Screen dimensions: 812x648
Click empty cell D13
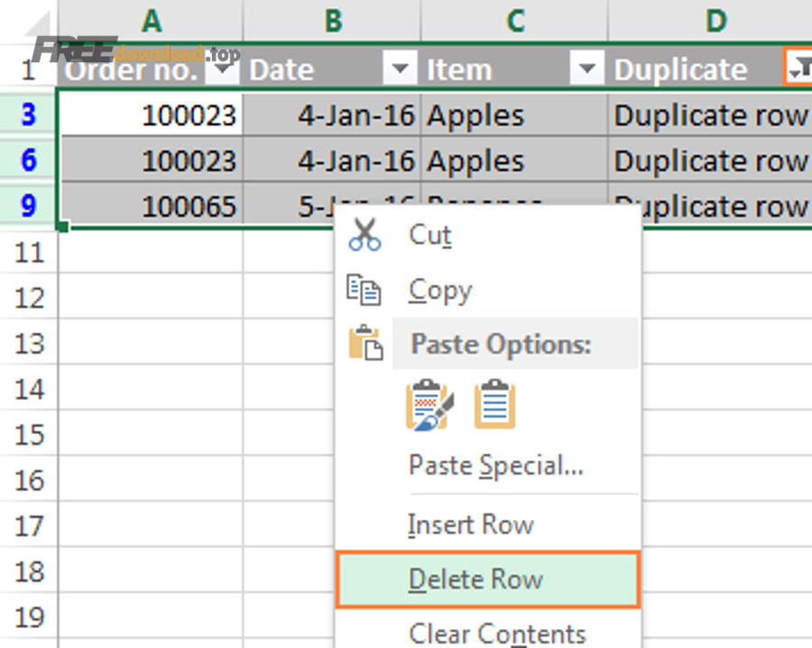pyautogui.click(x=727, y=342)
